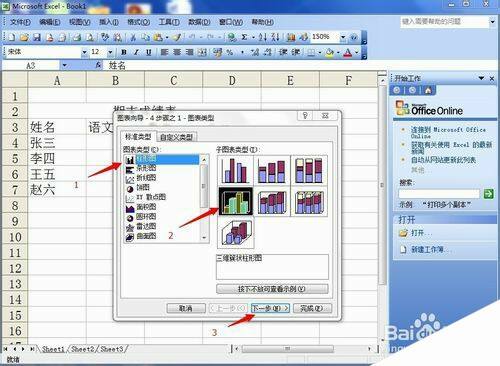Click the Bold formatting icon
Image resolution: width=500 pixels, height=366 pixels.
point(124,52)
